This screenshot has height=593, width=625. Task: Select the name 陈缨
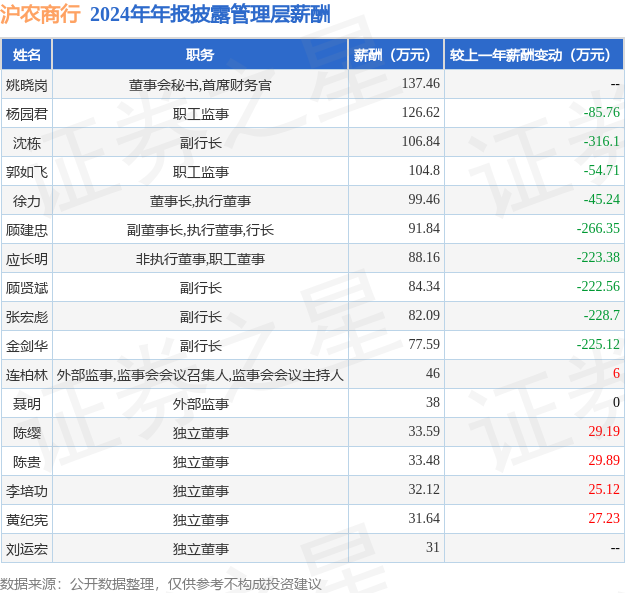click(x=27, y=433)
